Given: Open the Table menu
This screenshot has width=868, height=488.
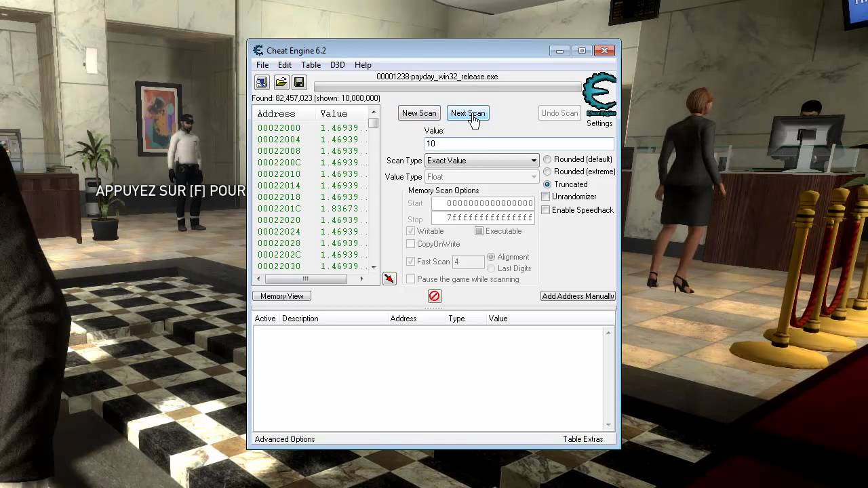Looking at the screenshot, I should point(311,65).
